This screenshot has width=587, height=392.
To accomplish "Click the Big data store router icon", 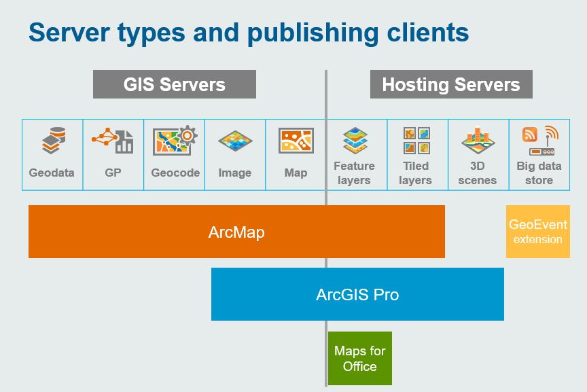I will point(540,141).
